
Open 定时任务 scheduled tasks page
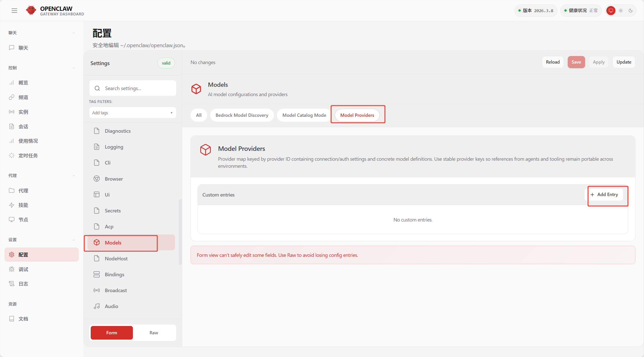pyautogui.click(x=28, y=155)
